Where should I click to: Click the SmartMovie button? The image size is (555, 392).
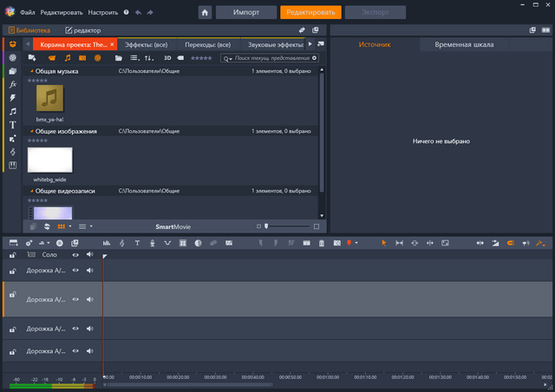pyautogui.click(x=173, y=225)
